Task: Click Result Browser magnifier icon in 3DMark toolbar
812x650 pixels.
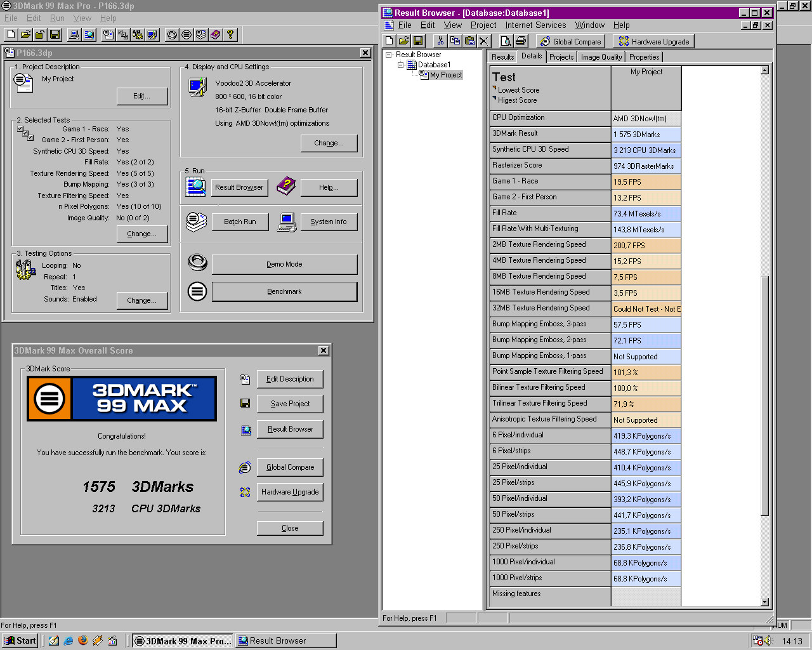Action: [x=89, y=34]
